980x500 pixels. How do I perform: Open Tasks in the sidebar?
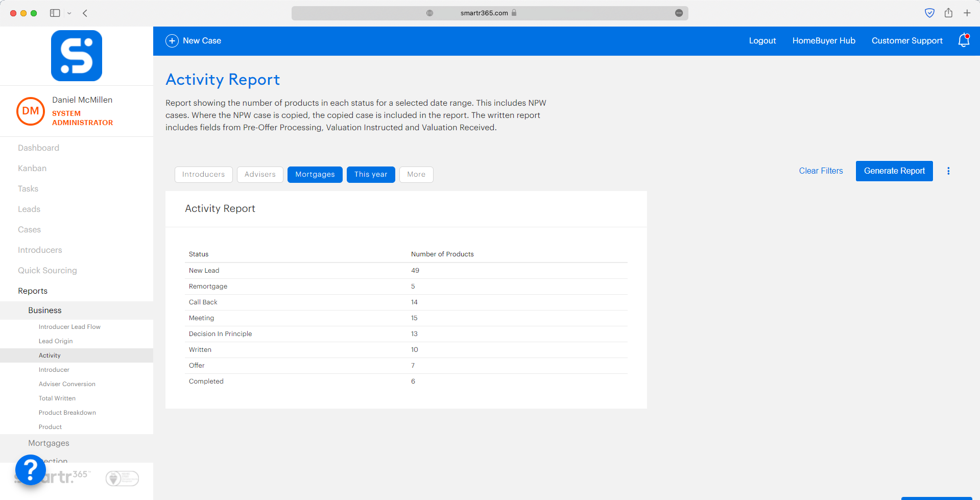28,189
